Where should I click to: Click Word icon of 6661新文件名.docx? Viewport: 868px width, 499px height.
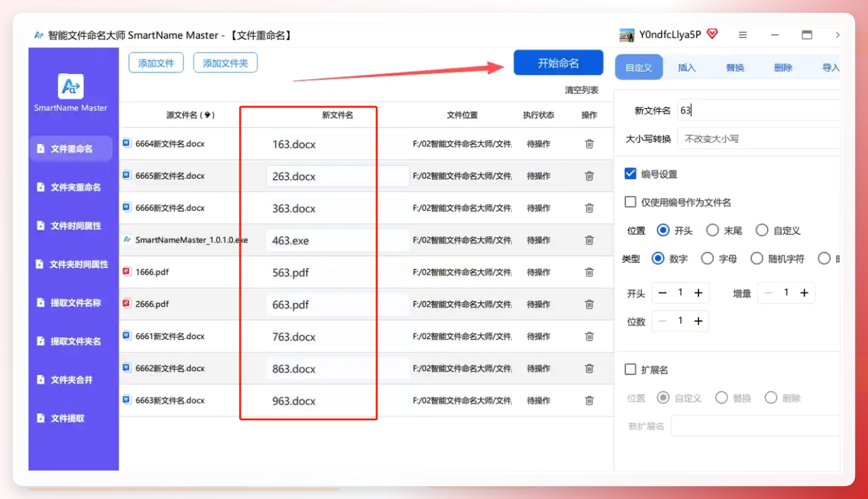(127, 335)
